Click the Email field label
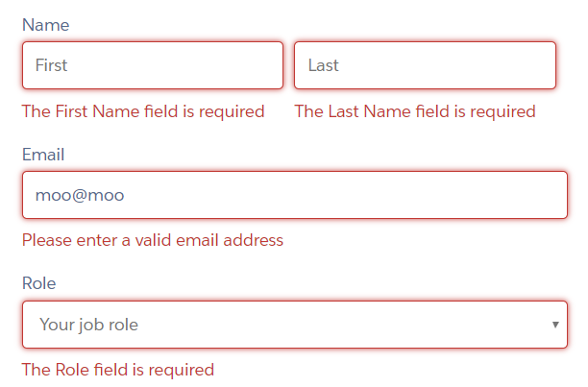The height and width of the screenshot is (387, 588). [x=43, y=154]
